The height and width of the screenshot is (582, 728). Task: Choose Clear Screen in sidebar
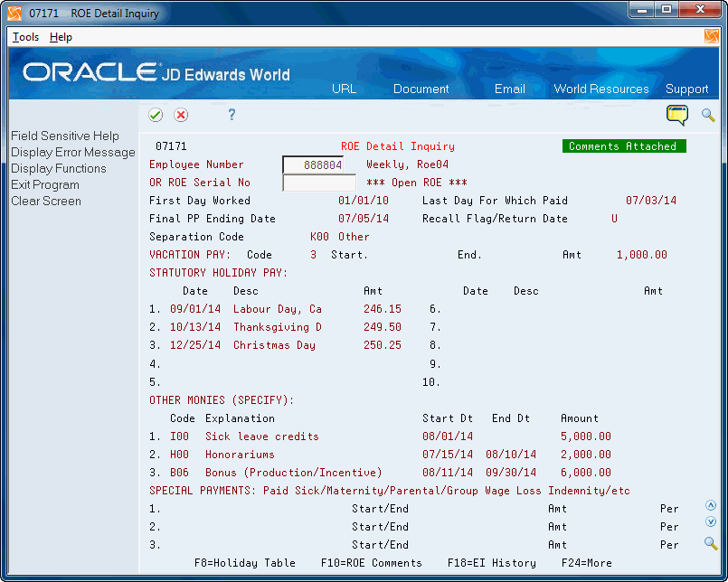pyautogui.click(x=46, y=201)
